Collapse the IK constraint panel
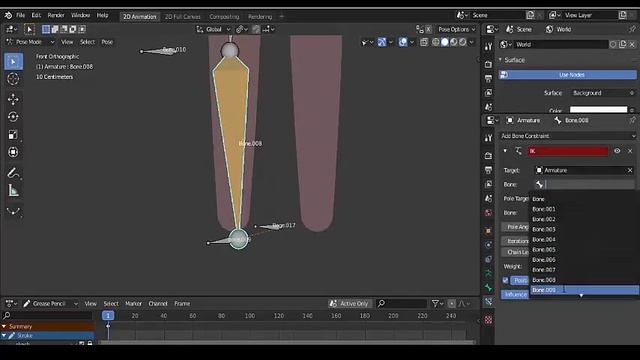This screenshot has height=360, width=640. pyautogui.click(x=505, y=151)
